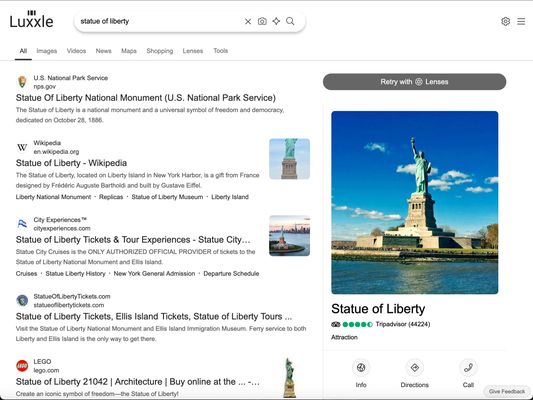Image resolution: width=533 pixels, height=400 pixels.
Task: Switch to the Videos tab
Action: [76, 51]
